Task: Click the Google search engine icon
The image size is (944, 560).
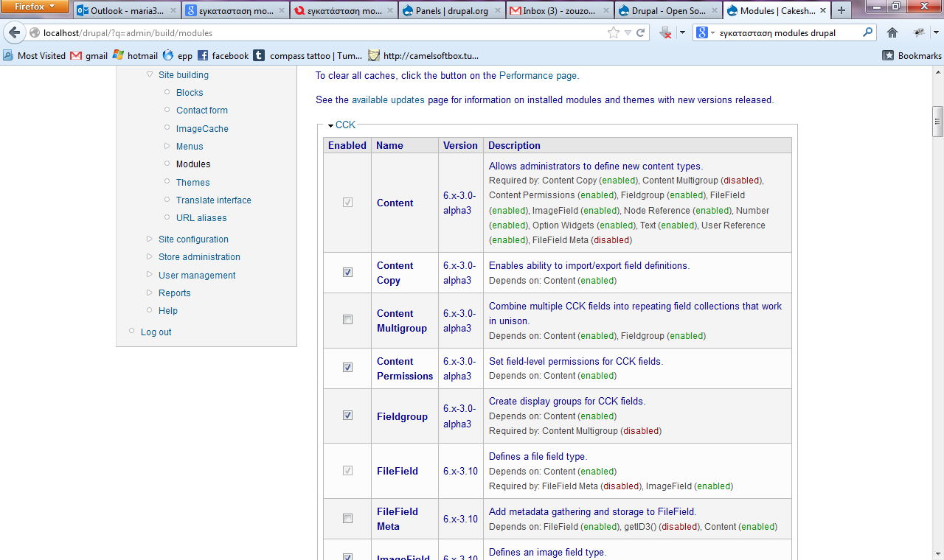Action: [x=702, y=32]
